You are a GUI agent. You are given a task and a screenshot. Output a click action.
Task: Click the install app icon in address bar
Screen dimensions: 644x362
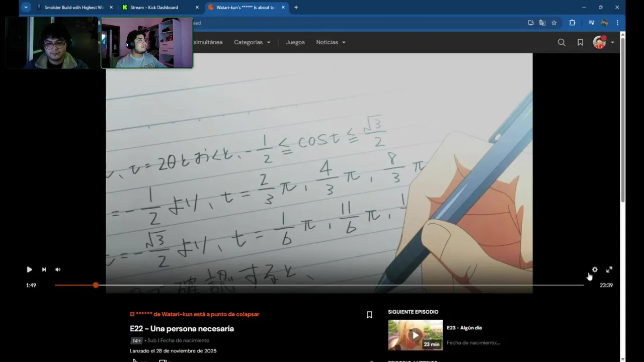(x=530, y=23)
